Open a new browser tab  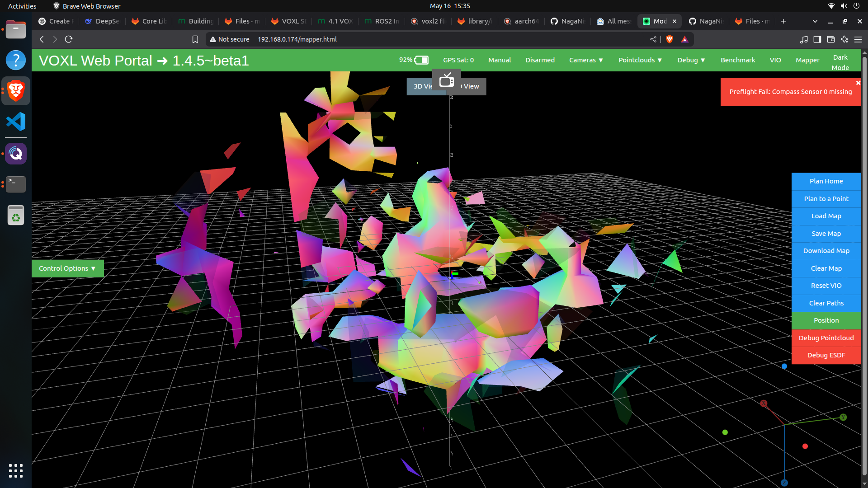click(783, 21)
